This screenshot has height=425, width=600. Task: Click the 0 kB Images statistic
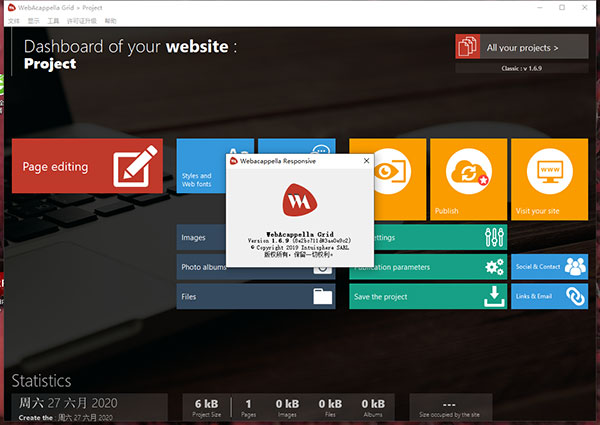click(287, 408)
